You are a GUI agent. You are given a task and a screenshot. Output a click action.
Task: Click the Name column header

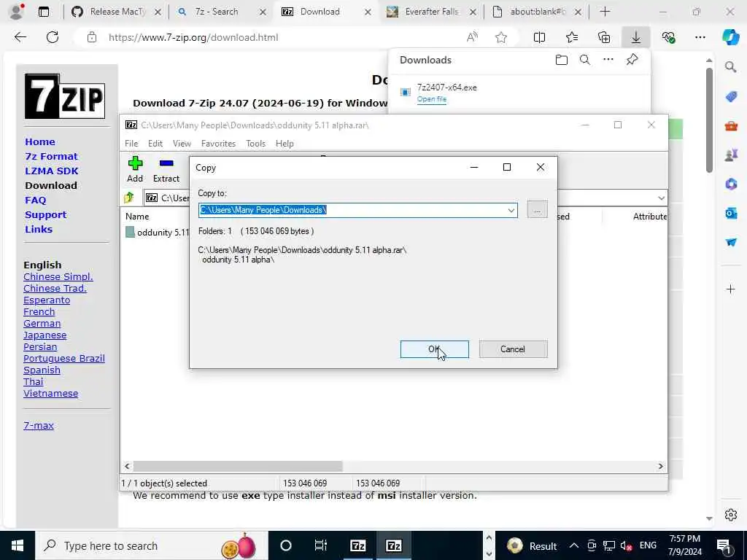point(137,216)
